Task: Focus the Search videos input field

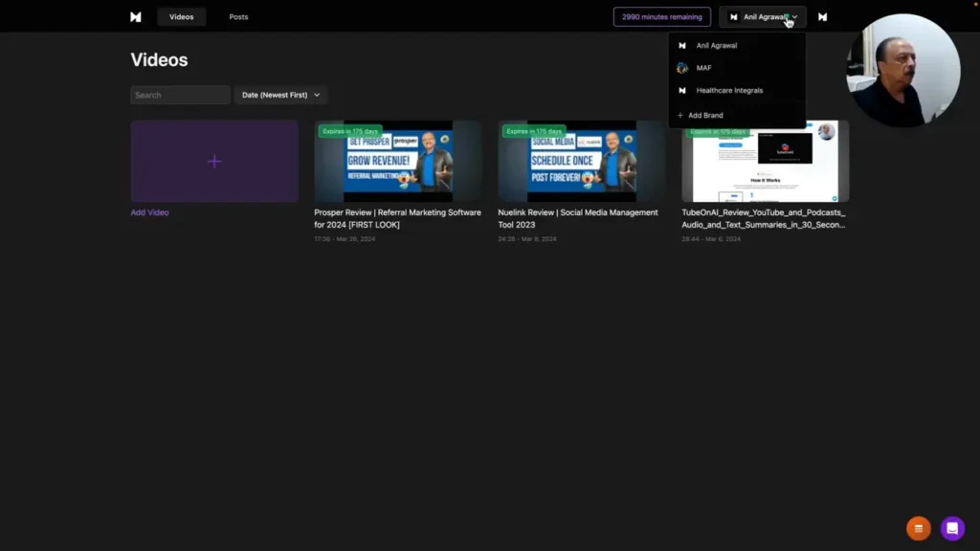Action: click(x=180, y=95)
